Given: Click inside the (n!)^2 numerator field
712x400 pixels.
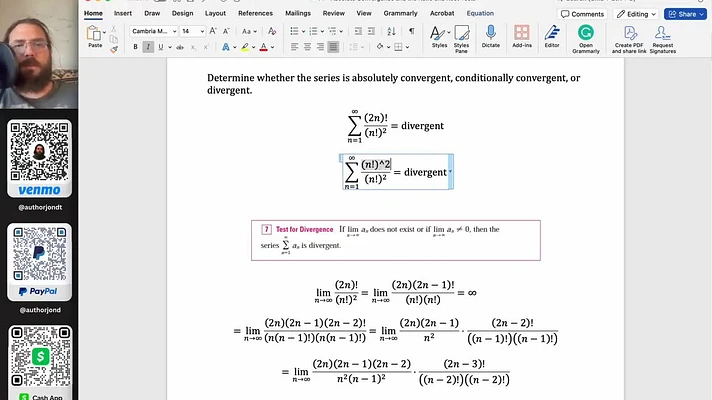Looking at the screenshot, I should click(376, 164).
